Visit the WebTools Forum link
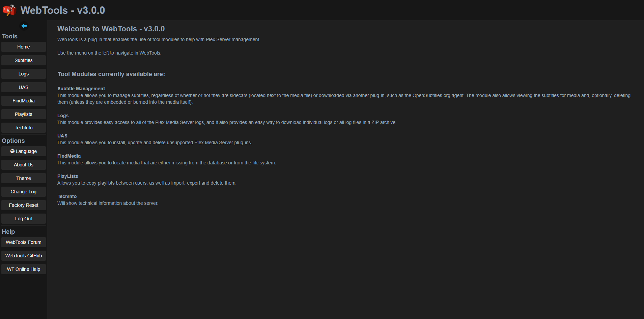The height and width of the screenshot is (319, 644). (x=24, y=242)
